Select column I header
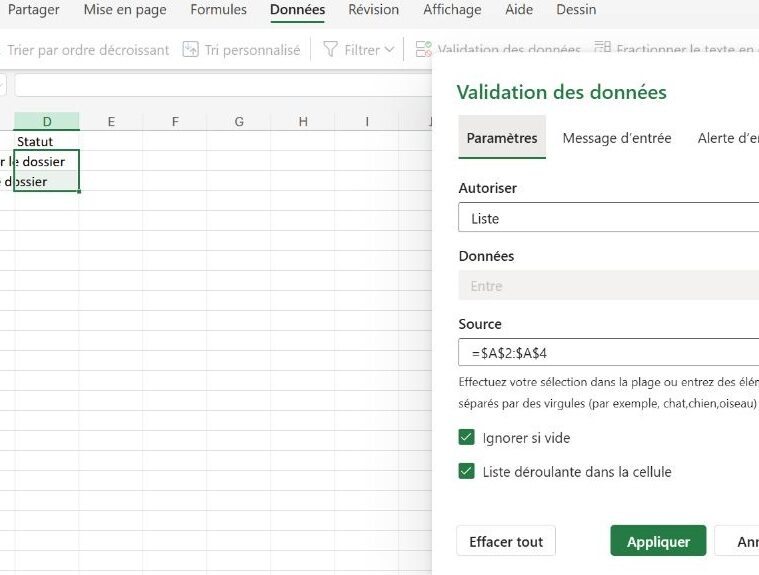Viewport: 759px width, 575px height. [367, 121]
